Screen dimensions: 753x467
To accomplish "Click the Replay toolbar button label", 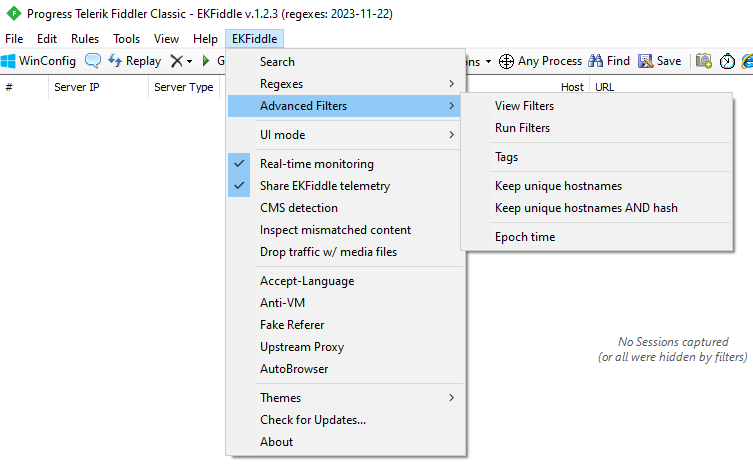I will pos(143,61).
